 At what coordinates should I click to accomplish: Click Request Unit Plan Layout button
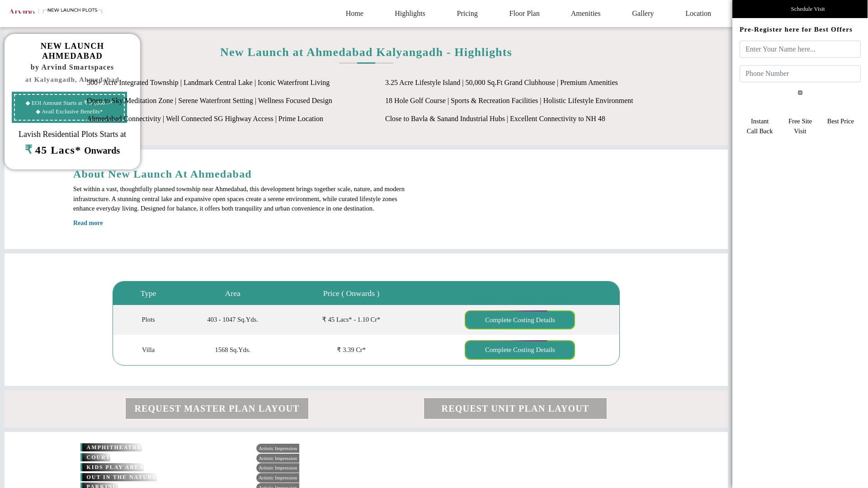pyautogui.click(x=515, y=408)
